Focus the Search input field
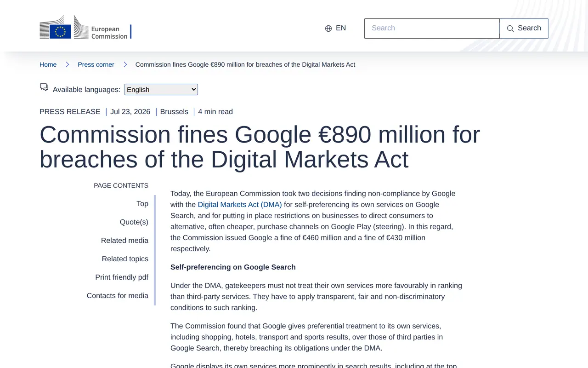This screenshot has height=368, width=588. 432,29
